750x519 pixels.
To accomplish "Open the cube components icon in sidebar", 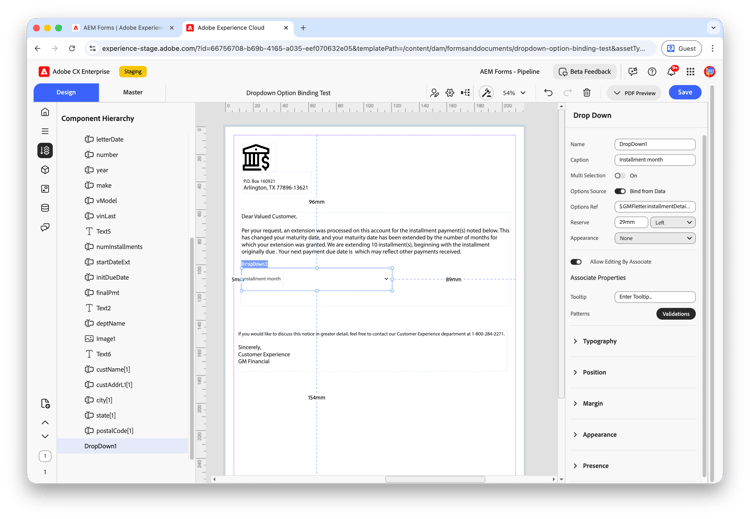I will click(45, 170).
